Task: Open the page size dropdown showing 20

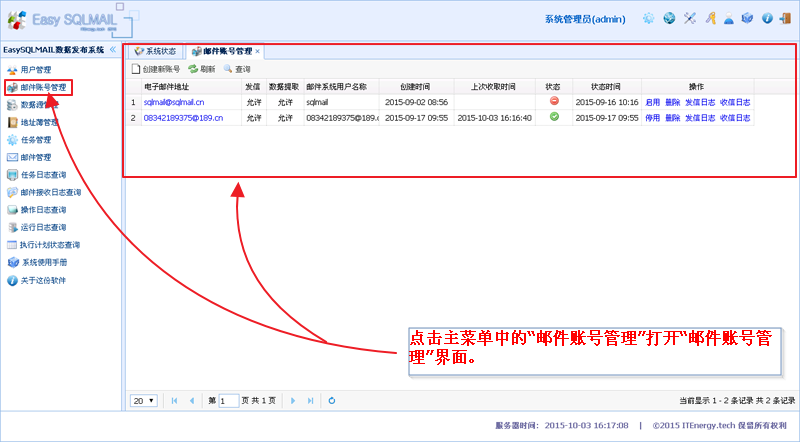Action: pos(143,401)
